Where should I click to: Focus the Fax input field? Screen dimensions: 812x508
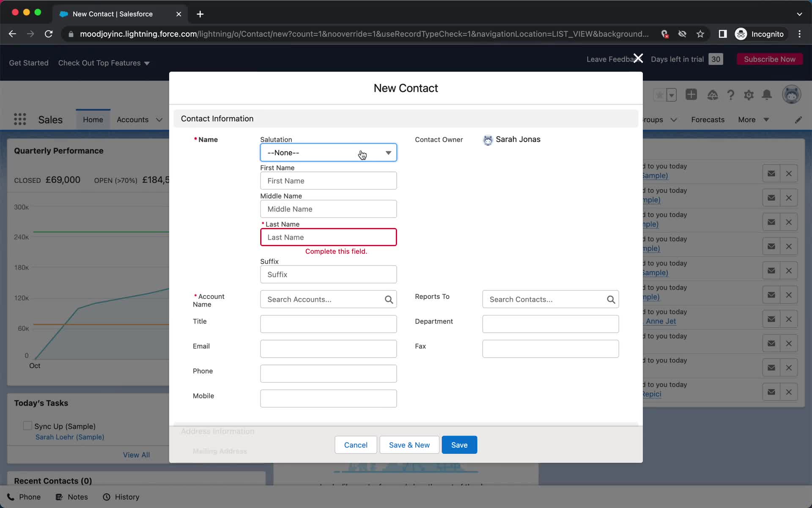(550, 349)
